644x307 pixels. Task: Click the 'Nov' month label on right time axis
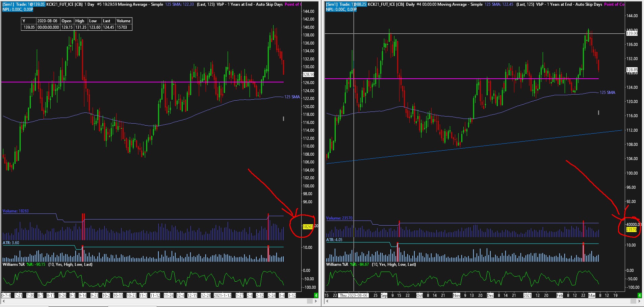pyautogui.click(x=456, y=296)
